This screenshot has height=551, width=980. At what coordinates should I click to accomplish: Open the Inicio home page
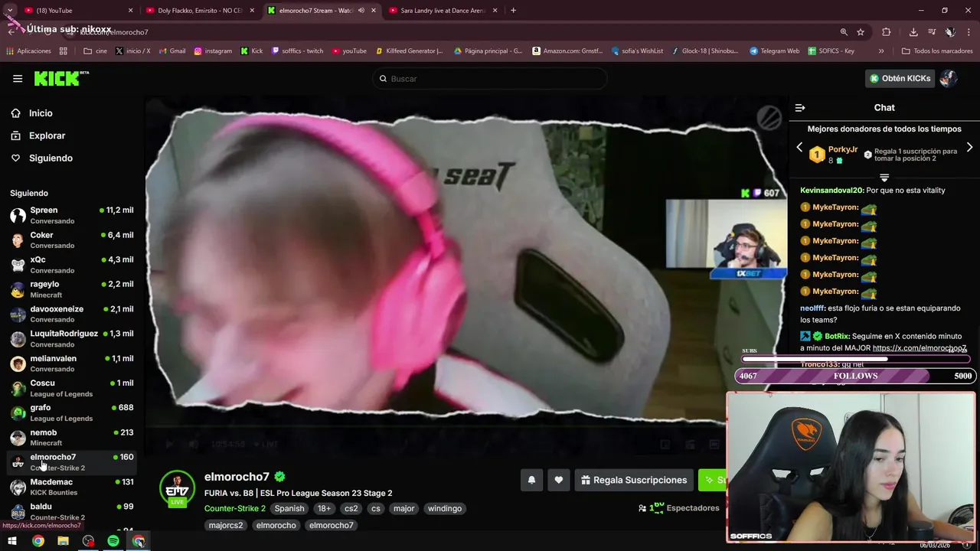click(x=41, y=113)
